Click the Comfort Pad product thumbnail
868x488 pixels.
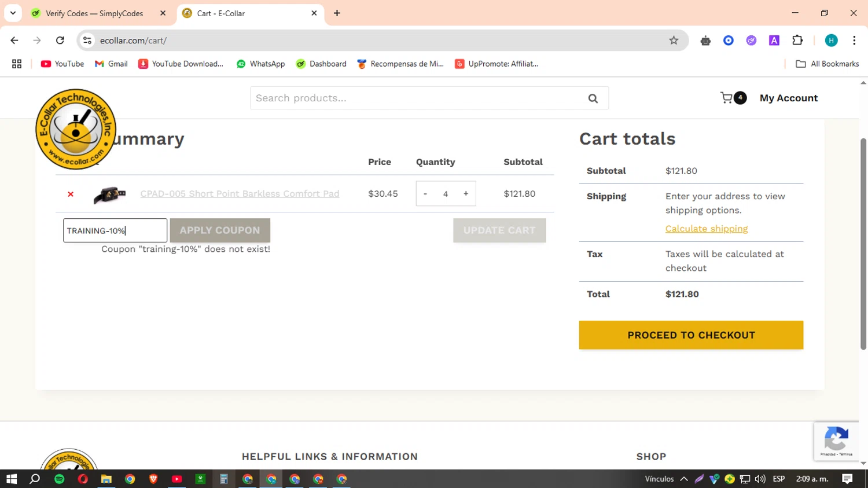coord(109,195)
